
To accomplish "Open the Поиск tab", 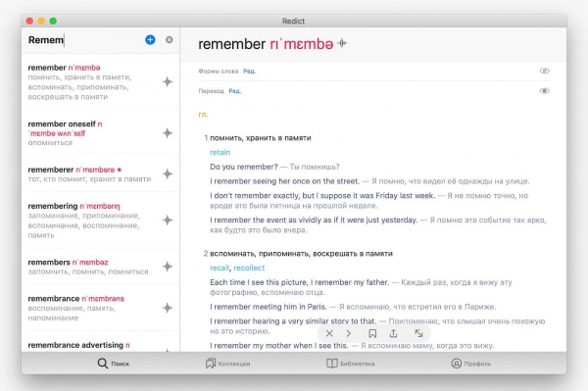I will coord(114,364).
